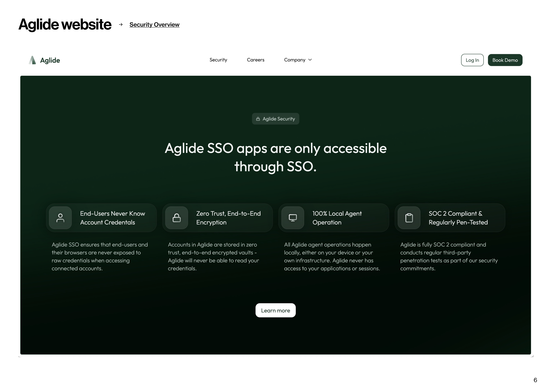Click the small lock in Aglide Security badge
Viewport: 552px width, 392px height.
coord(258,119)
